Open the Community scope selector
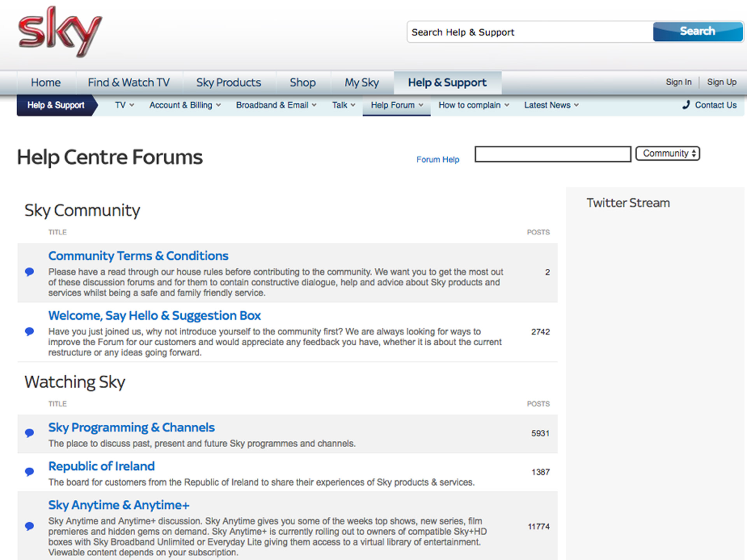The width and height of the screenshot is (747, 560). (x=668, y=154)
